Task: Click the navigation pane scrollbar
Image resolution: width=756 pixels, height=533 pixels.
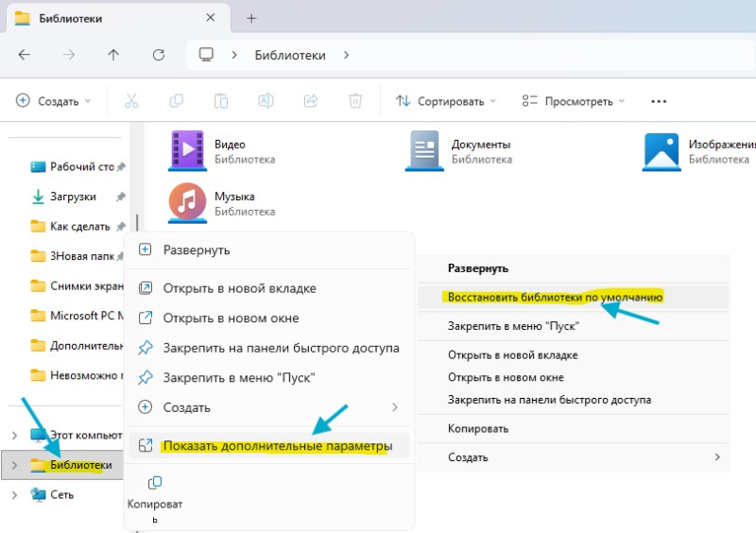Action: (x=137, y=222)
